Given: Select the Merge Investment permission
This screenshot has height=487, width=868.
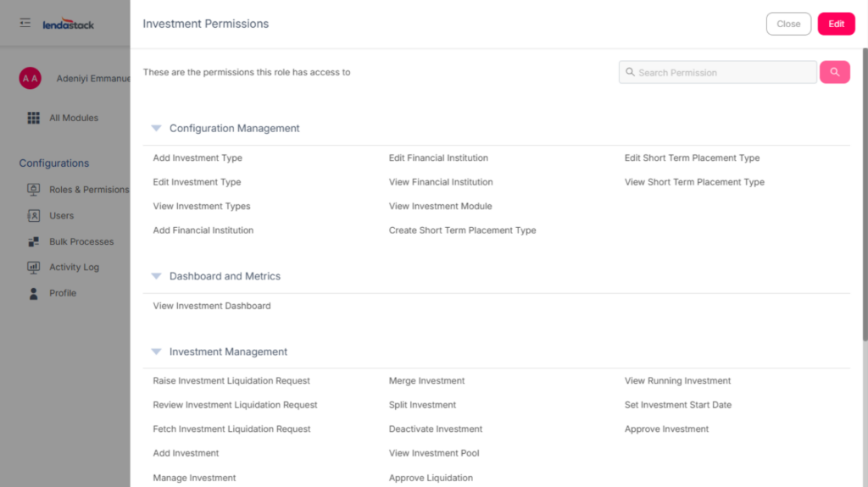Looking at the screenshot, I should [x=426, y=381].
